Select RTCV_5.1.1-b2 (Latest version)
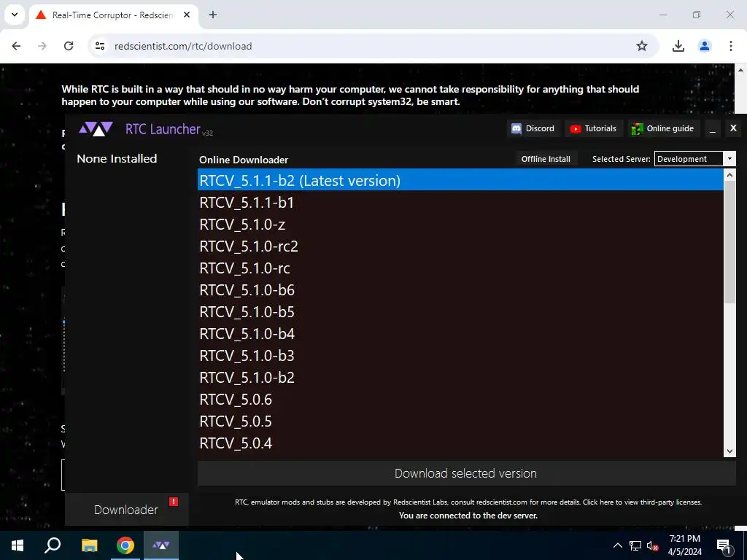 click(x=460, y=181)
